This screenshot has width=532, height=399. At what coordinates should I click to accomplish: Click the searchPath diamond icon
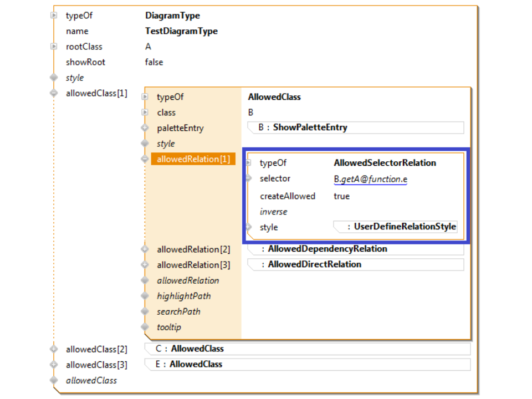(x=145, y=311)
